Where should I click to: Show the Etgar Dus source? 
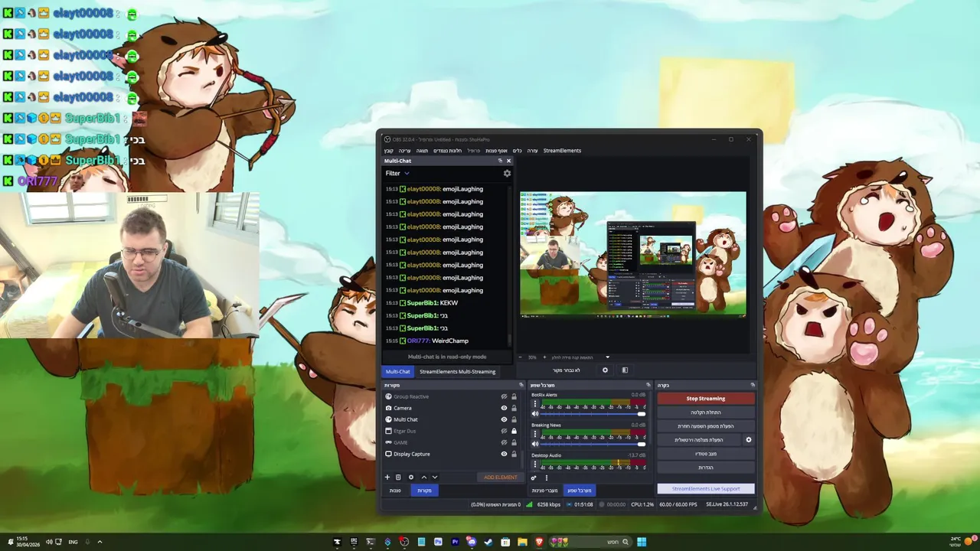(x=504, y=431)
